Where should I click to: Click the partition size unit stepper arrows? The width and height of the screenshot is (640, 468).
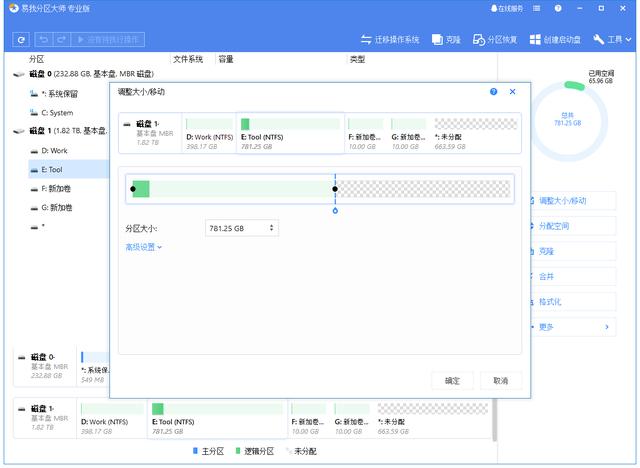(x=271, y=228)
